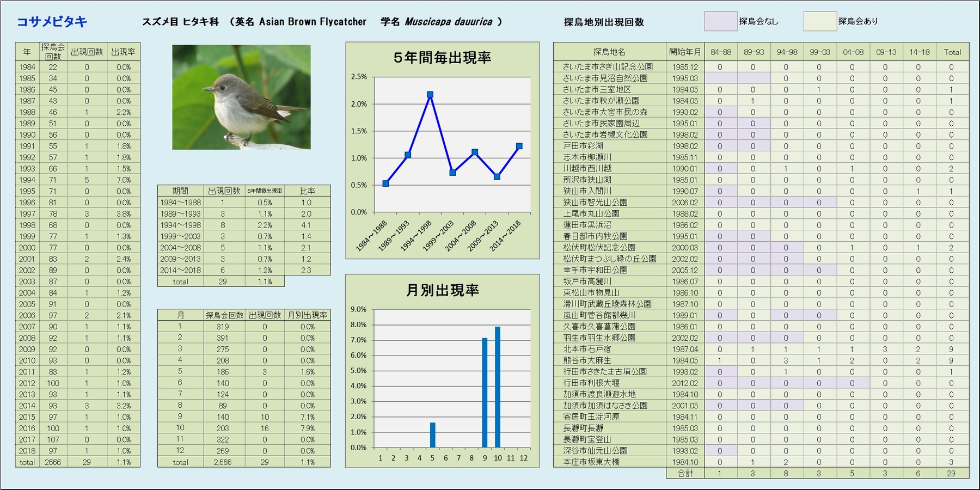Click row 松伏町松伏記念公園
Screen dimensions: 980x490
pyautogui.click(x=761, y=248)
